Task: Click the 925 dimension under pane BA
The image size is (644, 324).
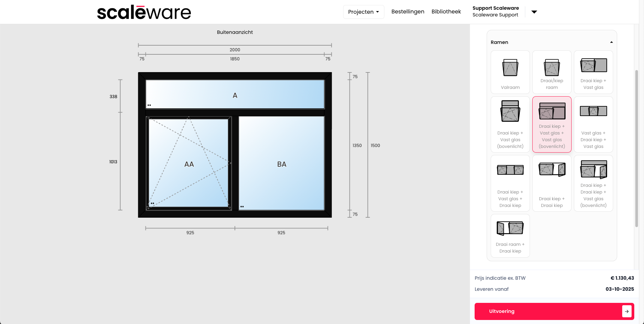Action: click(281, 233)
